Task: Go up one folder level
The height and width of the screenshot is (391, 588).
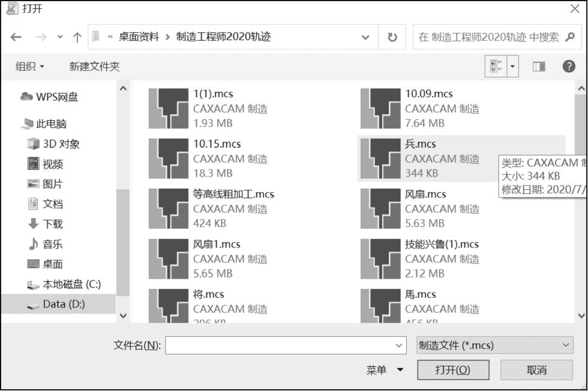Action: click(x=77, y=37)
